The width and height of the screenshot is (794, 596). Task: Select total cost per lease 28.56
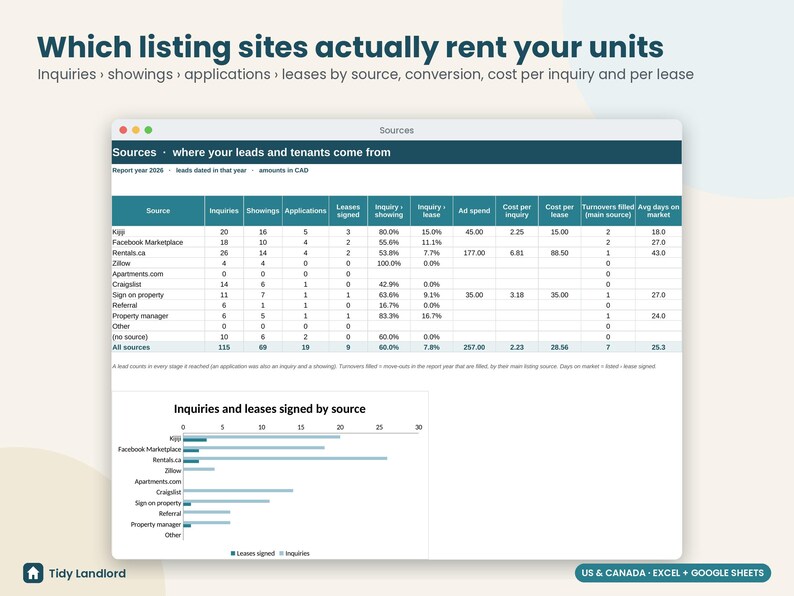(560, 347)
